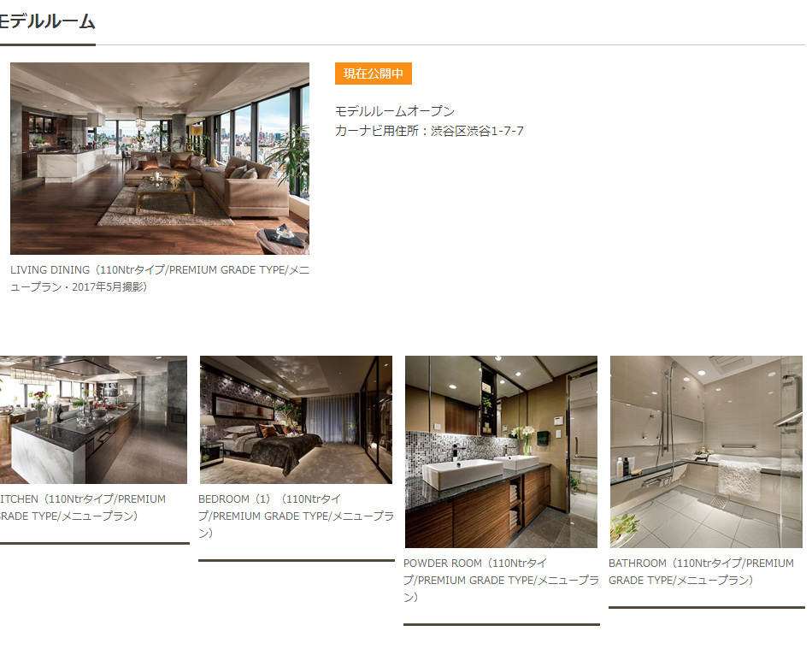Click the kitchen island countertop in the photo
This screenshot has width=812, height=649.
73,425
